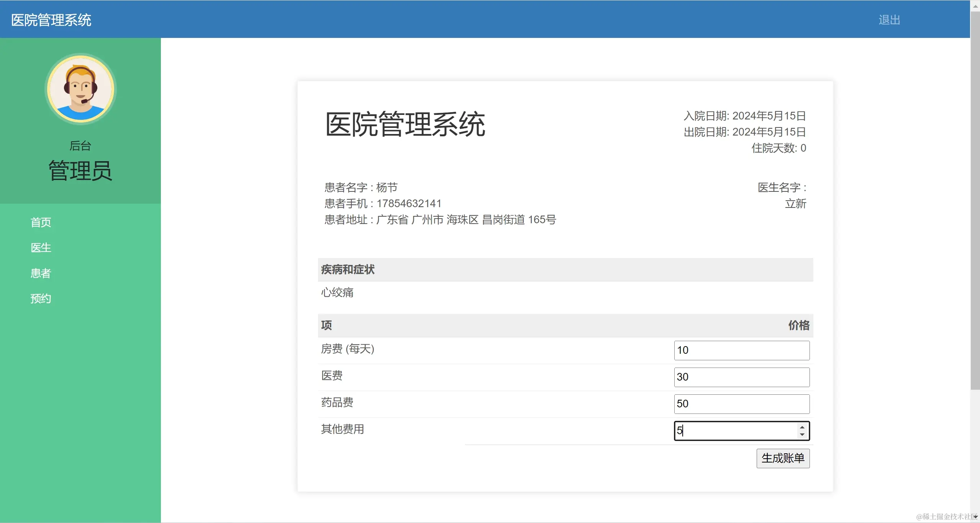Open the 预约 sidebar menu item

click(x=41, y=299)
